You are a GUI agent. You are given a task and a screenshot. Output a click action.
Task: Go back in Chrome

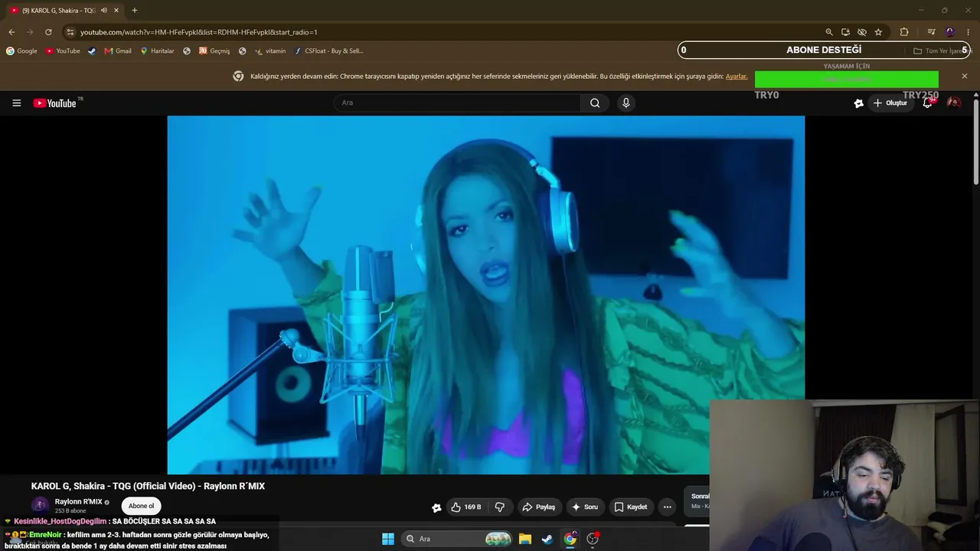[11, 32]
